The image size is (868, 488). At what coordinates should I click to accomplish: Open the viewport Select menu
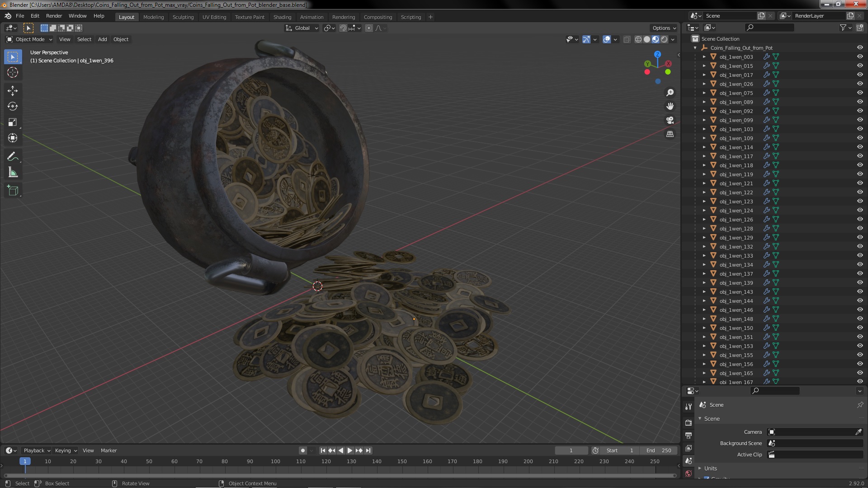84,39
